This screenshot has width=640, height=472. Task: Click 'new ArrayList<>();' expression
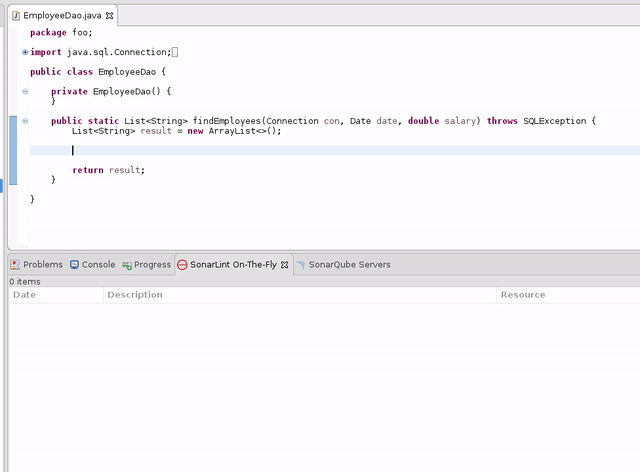tap(234, 131)
